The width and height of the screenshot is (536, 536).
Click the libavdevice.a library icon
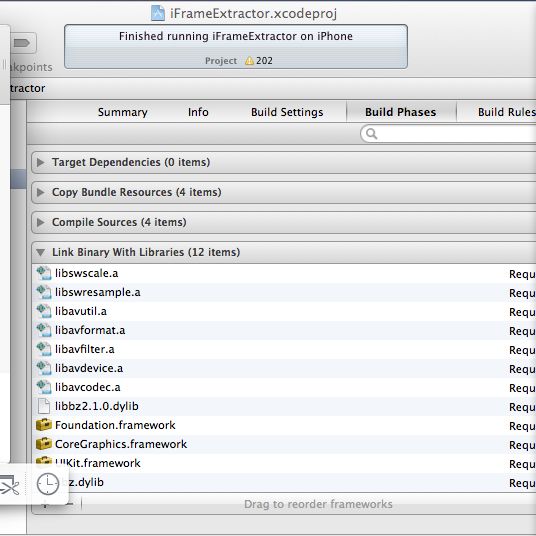pyautogui.click(x=44, y=368)
